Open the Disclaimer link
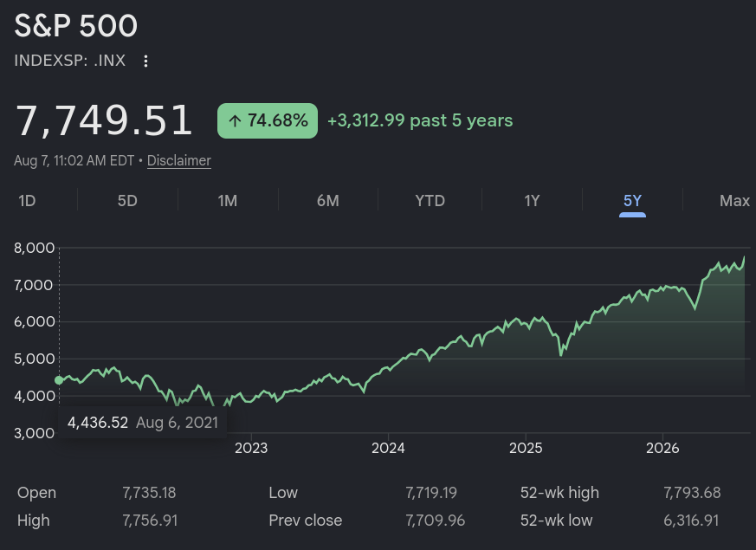 click(179, 160)
